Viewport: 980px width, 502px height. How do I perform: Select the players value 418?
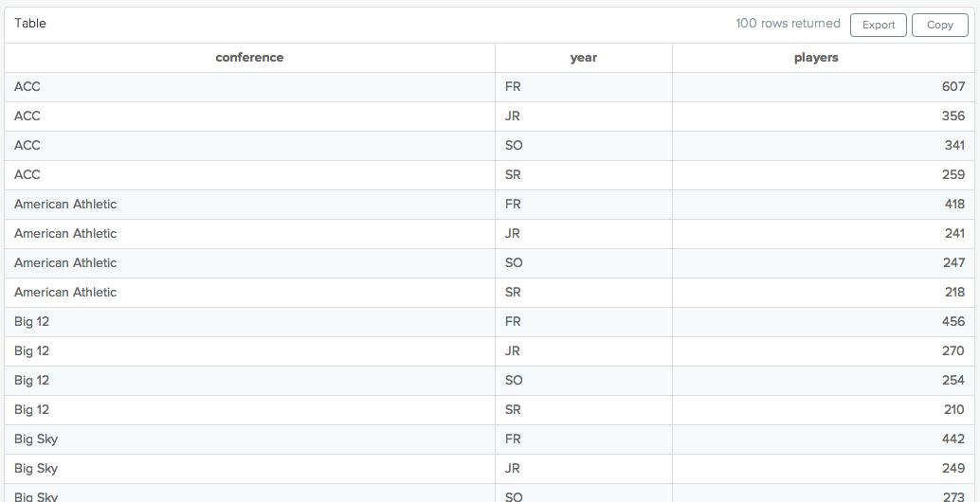pyautogui.click(x=953, y=205)
